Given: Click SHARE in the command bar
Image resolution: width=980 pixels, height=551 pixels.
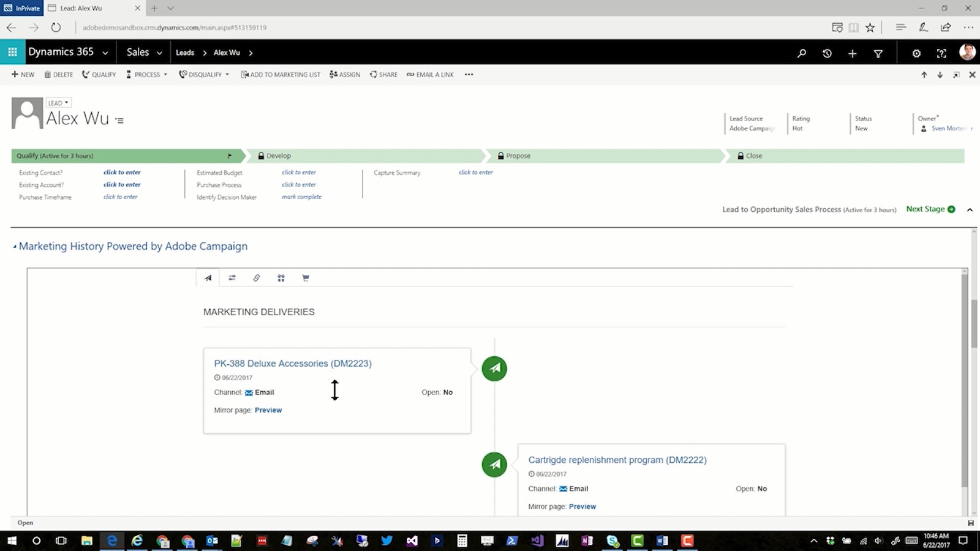Looking at the screenshot, I should tap(383, 75).
